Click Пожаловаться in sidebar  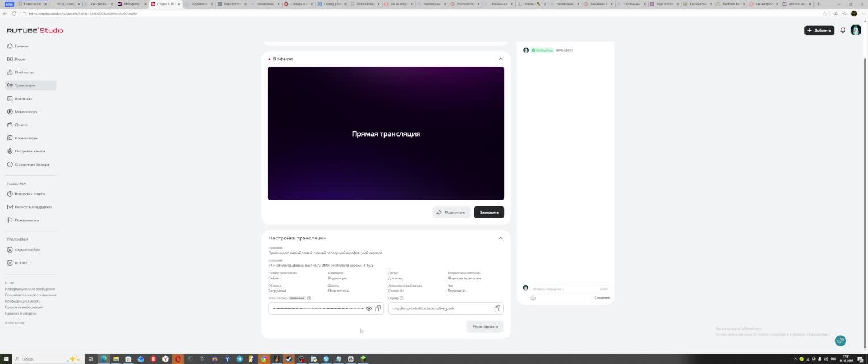(31, 220)
